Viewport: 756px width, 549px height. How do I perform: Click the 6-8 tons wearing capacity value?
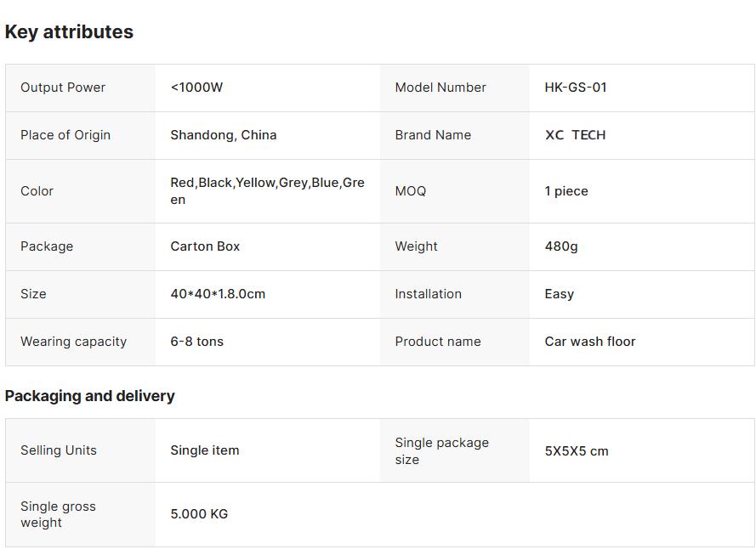[x=196, y=342]
